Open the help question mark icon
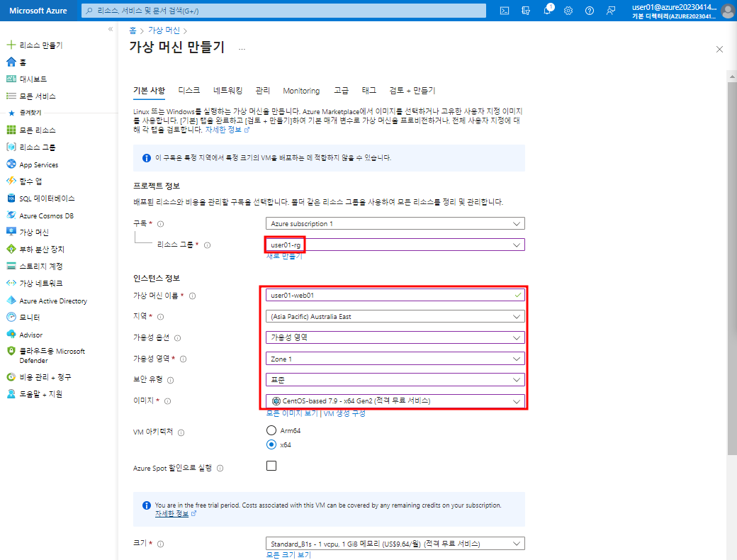This screenshot has height=560, width=737. click(x=590, y=11)
